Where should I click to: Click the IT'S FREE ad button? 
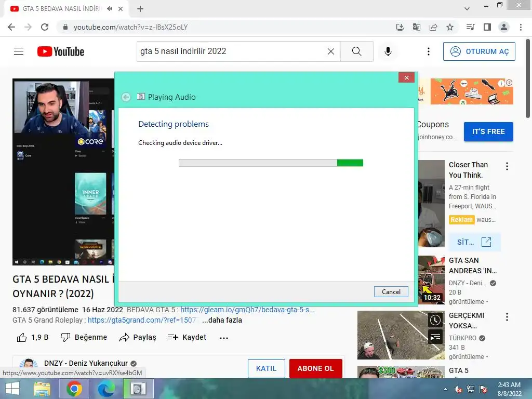pos(488,131)
